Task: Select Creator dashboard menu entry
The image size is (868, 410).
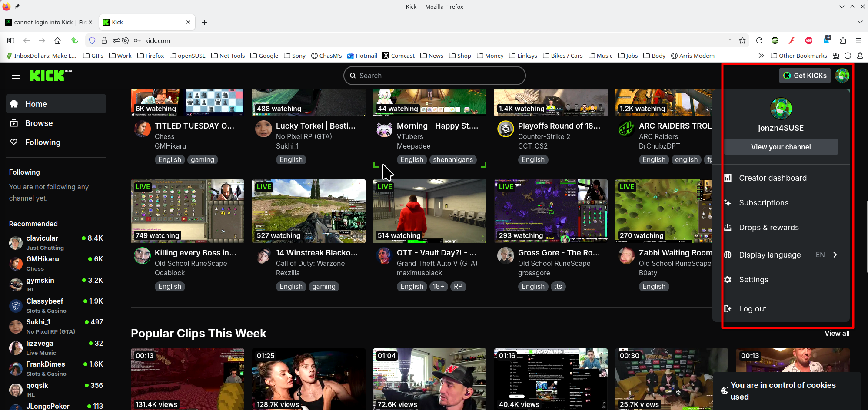Action: (x=772, y=178)
